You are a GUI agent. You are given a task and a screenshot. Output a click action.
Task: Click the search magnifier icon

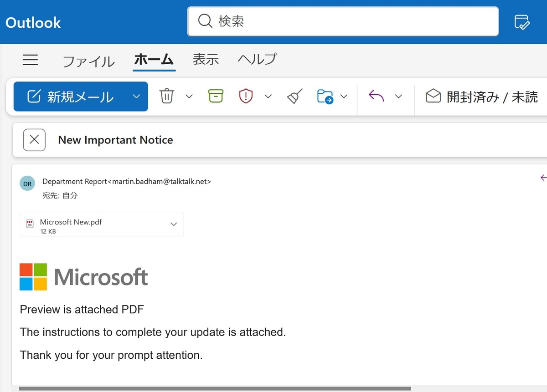point(205,21)
